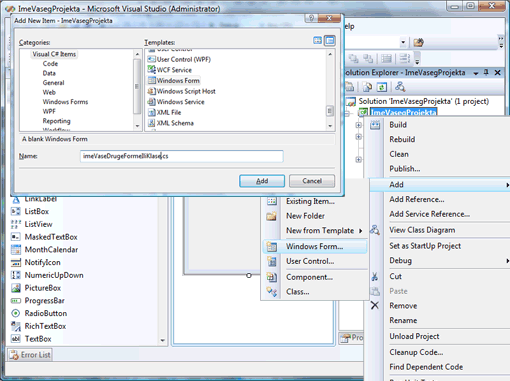Click down arrow of Toolbox scrollbar
510x381 pixels.
(x=163, y=340)
